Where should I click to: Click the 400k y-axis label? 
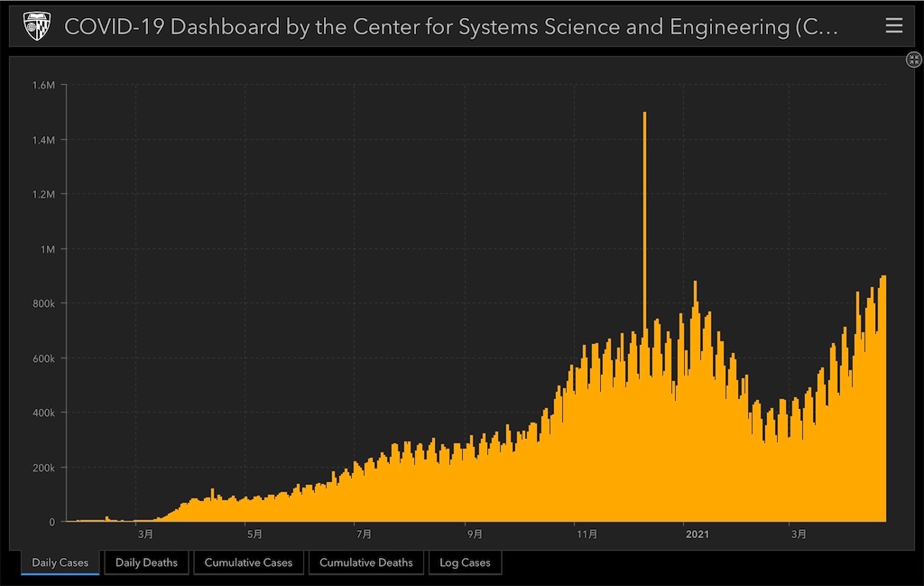pos(43,414)
